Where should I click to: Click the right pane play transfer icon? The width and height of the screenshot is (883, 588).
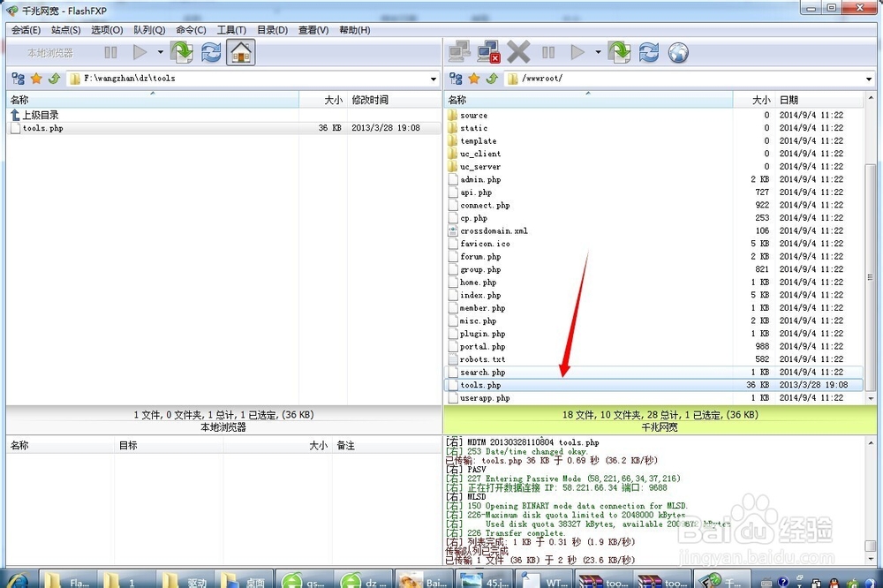(x=577, y=52)
